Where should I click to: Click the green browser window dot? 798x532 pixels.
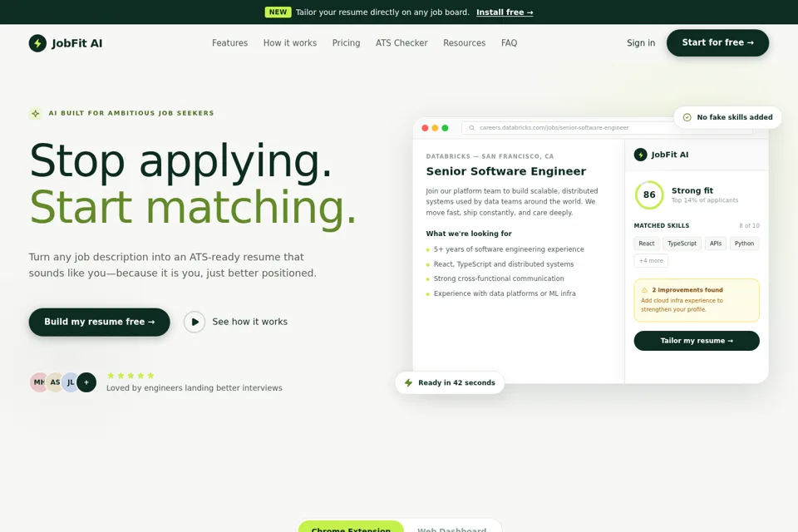click(445, 128)
